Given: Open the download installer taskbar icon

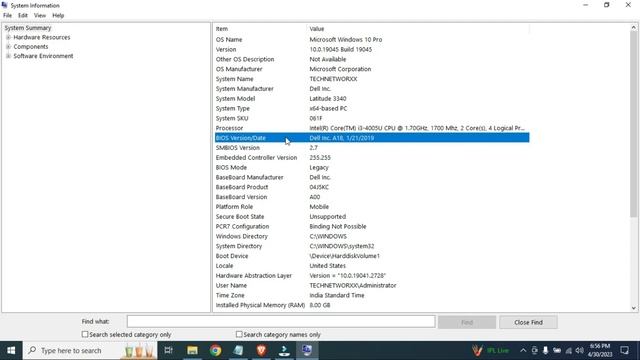Looking at the screenshot, I should coord(284,350).
